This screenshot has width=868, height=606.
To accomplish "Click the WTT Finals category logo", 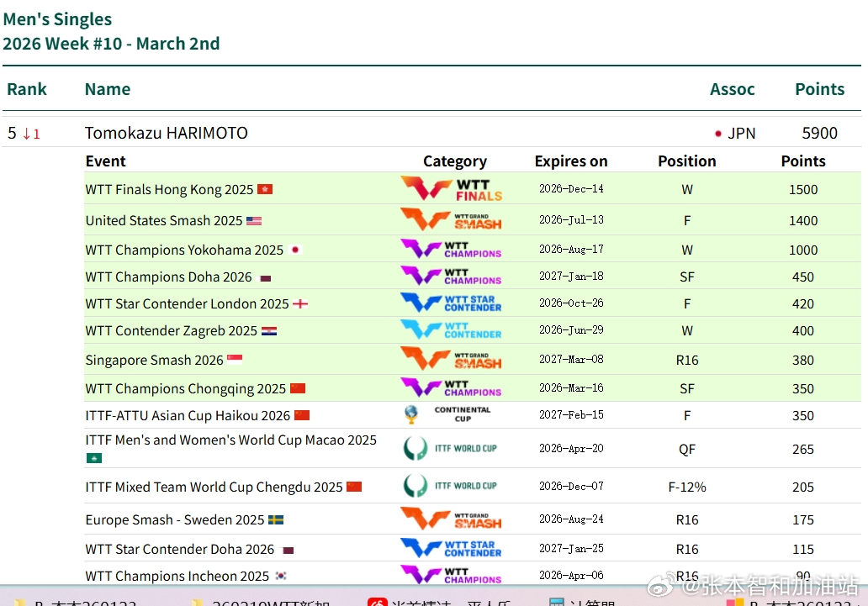I will pos(451,189).
